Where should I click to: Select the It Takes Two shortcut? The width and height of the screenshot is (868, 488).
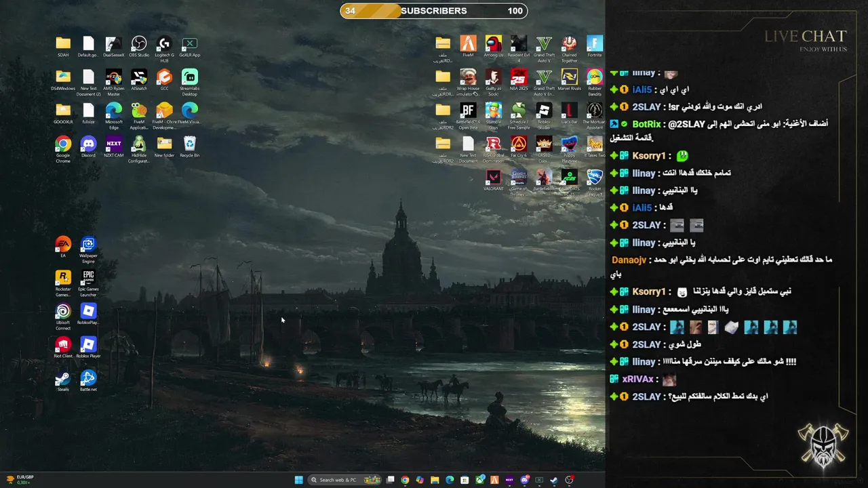coord(595,146)
